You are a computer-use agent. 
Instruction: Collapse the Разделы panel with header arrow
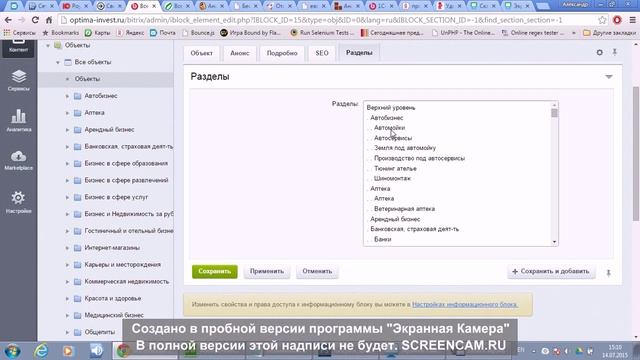pyautogui.click(x=609, y=76)
